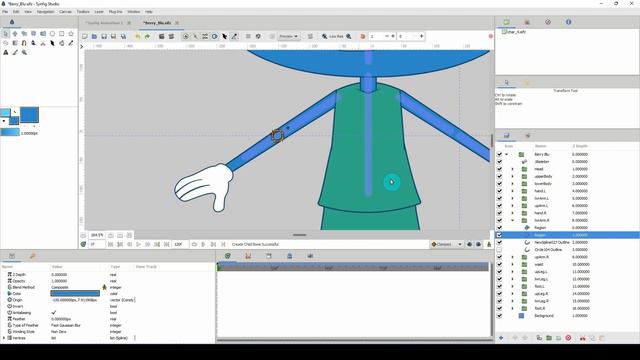Click the Cut layer scissors icon
Image resolution: width=640 pixels, height=360 pixels.
[x=582, y=338]
